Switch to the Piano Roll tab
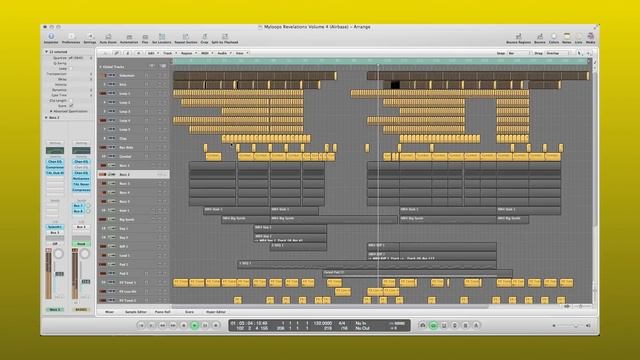The height and width of the screenshot is (360, 640). pyautogui.click(x=162, y=312)
